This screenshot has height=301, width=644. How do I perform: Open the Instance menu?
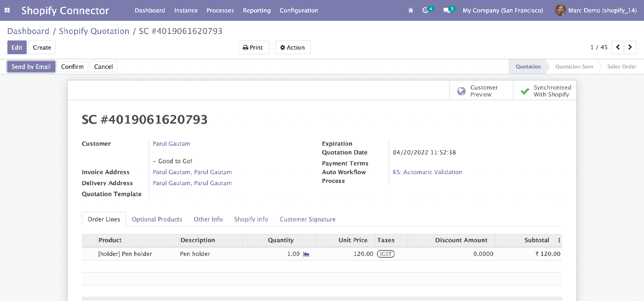click(186, 10)
